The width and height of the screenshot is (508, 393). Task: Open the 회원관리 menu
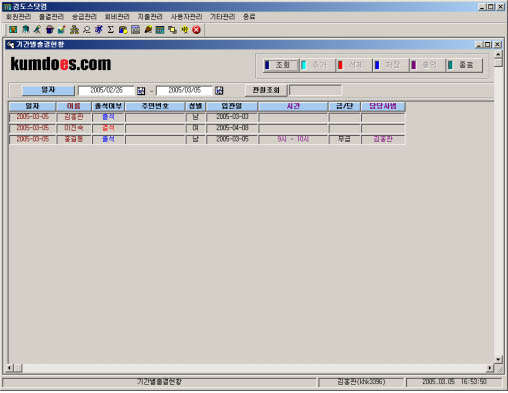tap(18, 17)
